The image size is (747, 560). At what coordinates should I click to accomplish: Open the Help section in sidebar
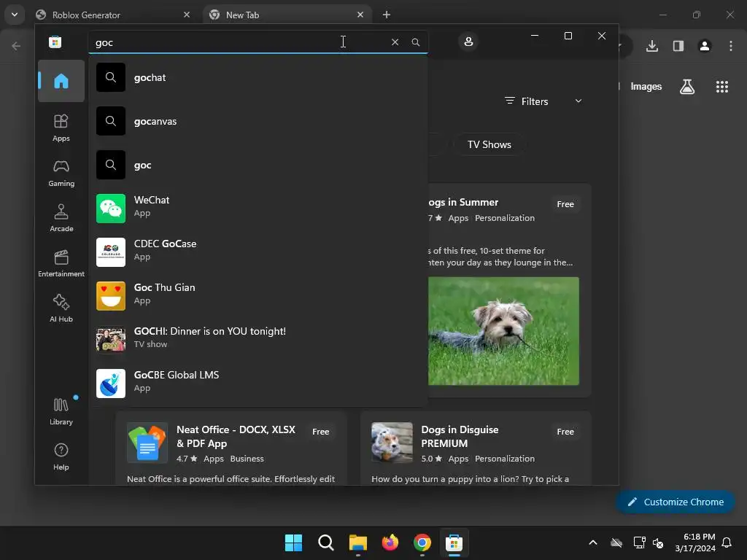(61, 456)
